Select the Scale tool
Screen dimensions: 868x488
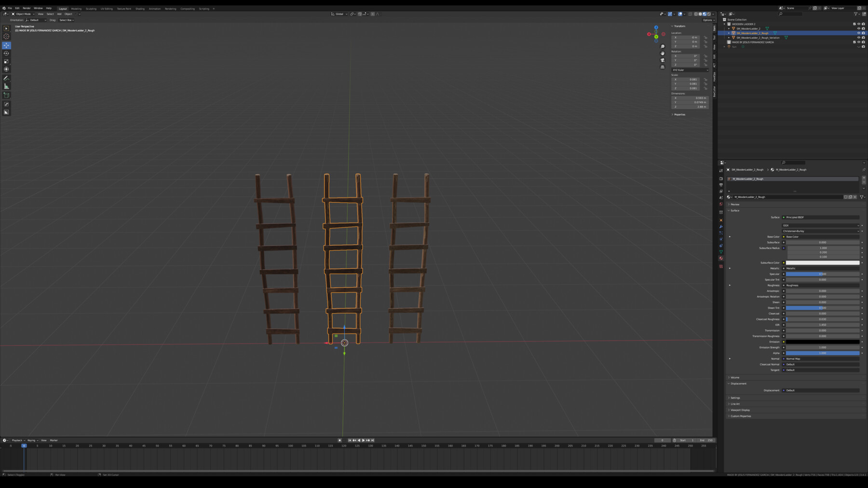tap(6, 61)
